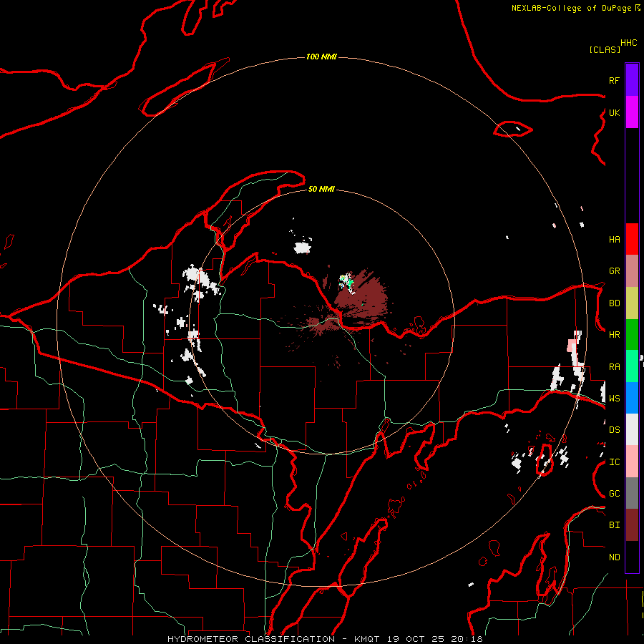The height and width of the screenshot is (644, 644).
Task: Click the 'RA' legend label
Action: (x=614, y=367)
